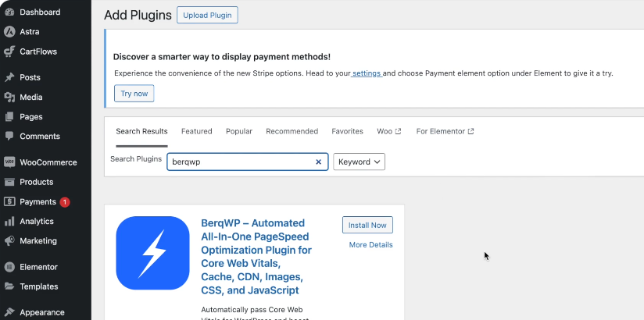Click the BerqWP lightning bolt plugin logo
Image resolution: width=644 pixels, height=320 pixels.
[152, 253]
